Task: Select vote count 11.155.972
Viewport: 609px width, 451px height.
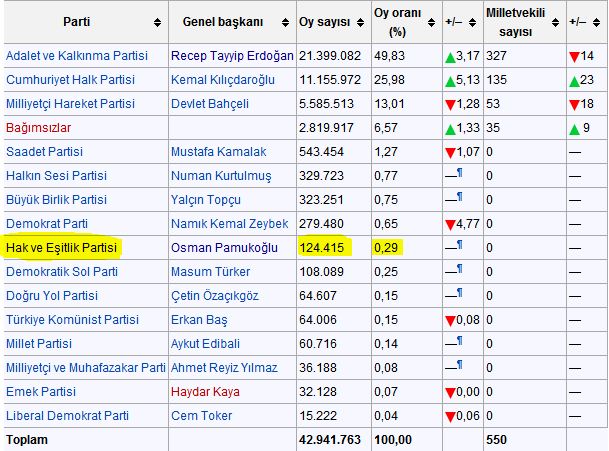Action: point(330,80)
